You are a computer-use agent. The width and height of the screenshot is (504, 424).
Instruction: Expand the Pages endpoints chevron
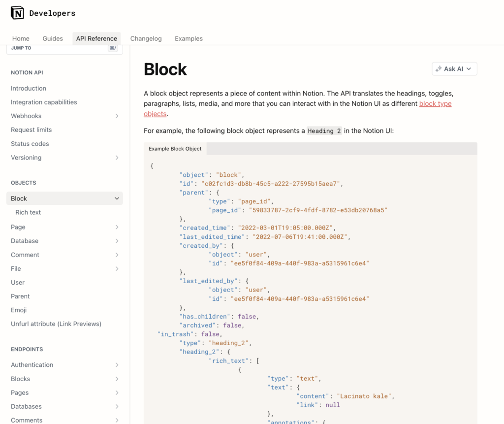(117, 393)
